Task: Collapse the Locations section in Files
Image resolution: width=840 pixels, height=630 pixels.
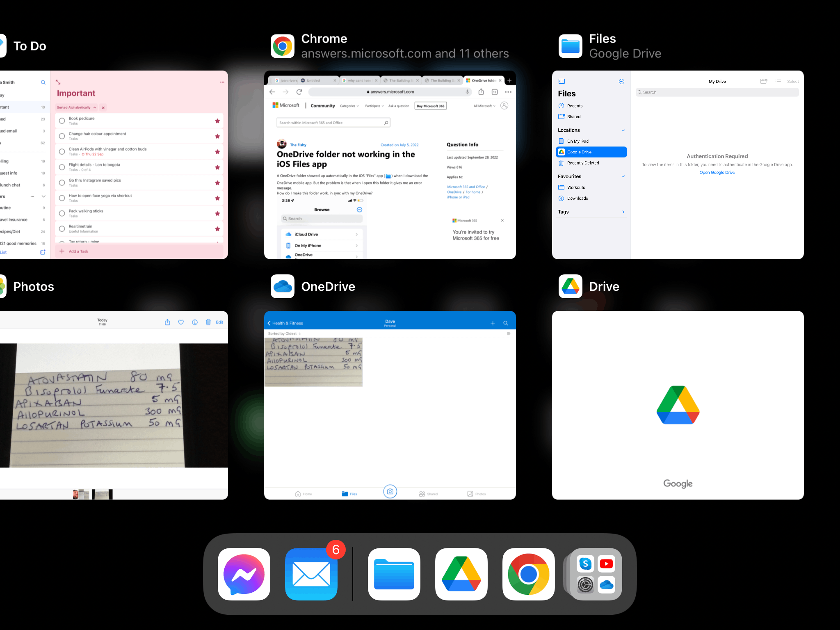Action: [623, 130]
